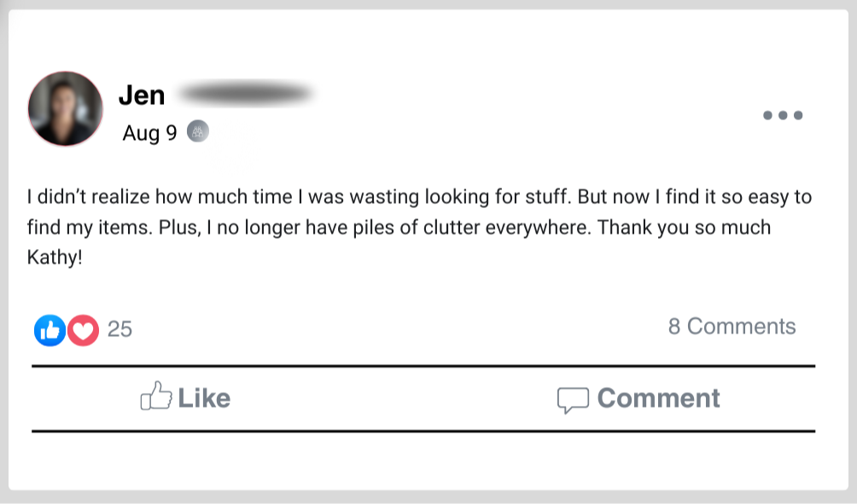Screen dimensions: 857x504
Task: Click the audience privacy icon beside the date
Action: (198, 132)
